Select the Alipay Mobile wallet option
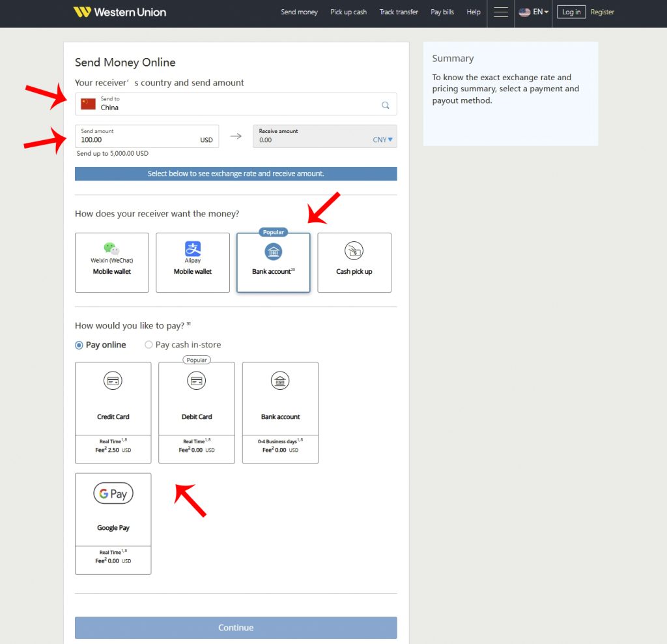This screenshot has height=644, width=667. coord(193,263)
